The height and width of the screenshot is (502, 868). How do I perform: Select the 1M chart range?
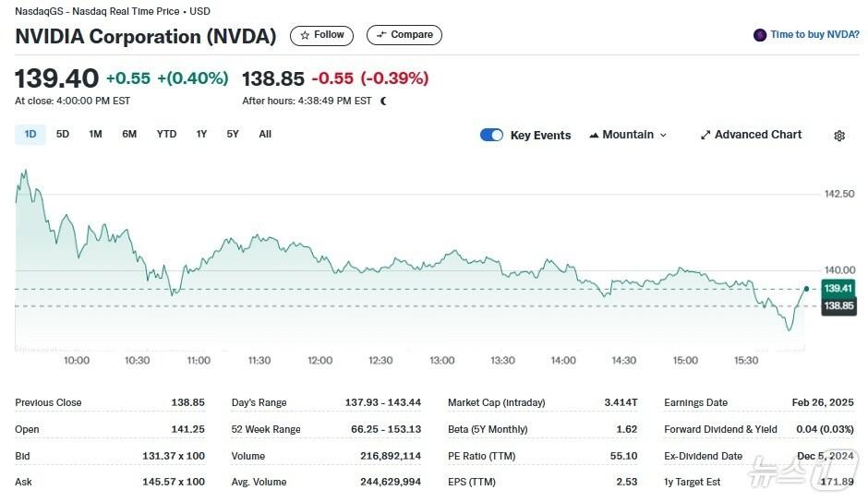(95, 135)
